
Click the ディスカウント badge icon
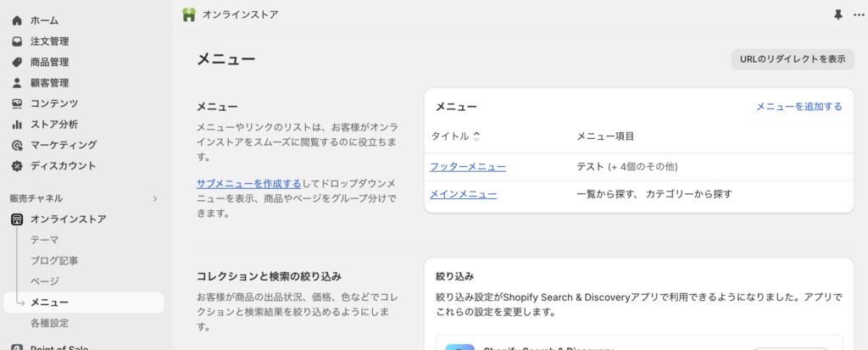click(x=17, y=165)
